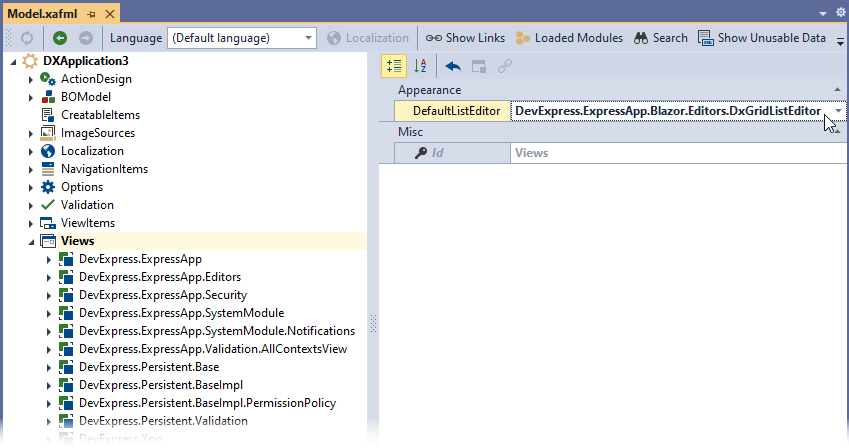This screenshot has width=849, height=448.
Task: Expand the ActionDesign node
Action: (x=31, y=80)
